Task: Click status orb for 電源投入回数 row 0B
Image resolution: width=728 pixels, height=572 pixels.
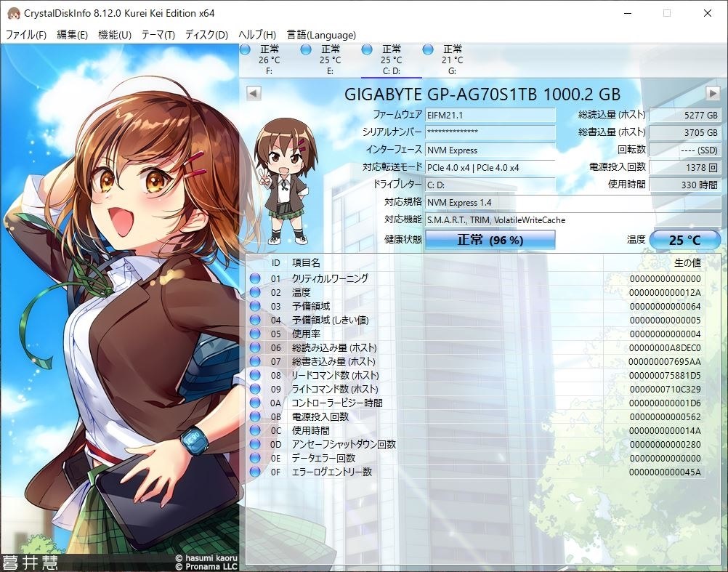Action: tap(255, 416)
